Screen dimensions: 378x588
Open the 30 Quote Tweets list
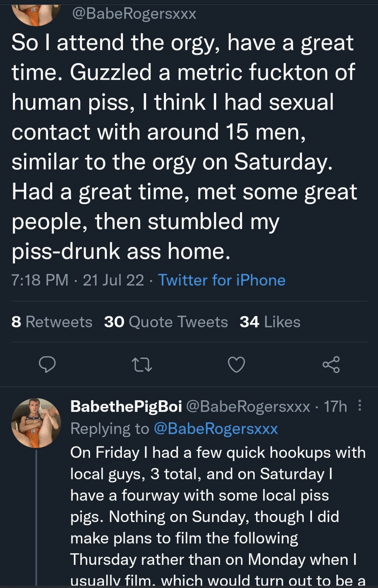(166, 322)
